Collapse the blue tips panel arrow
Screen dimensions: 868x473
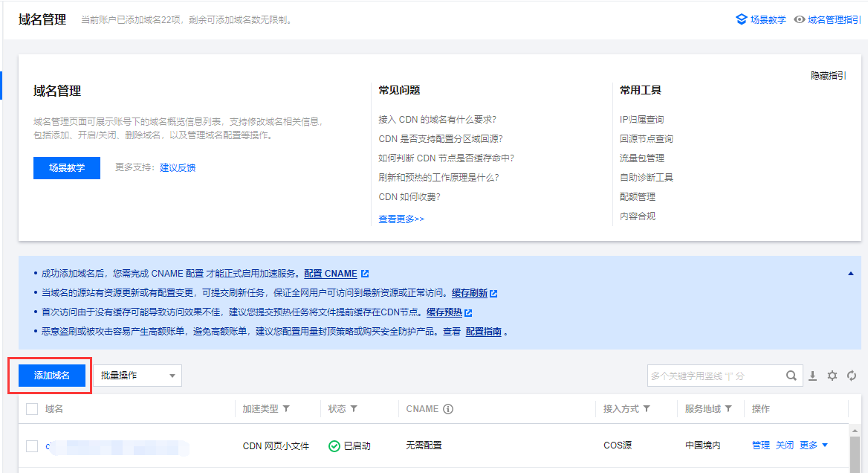pyautogui.click(x=851, y=274)
